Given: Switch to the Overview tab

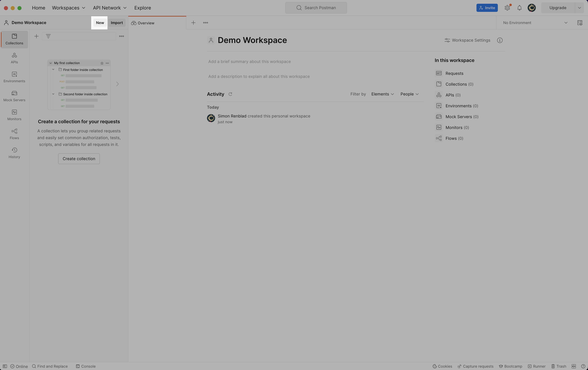Looking at the screenshot, I should click(x=146, y=23).
